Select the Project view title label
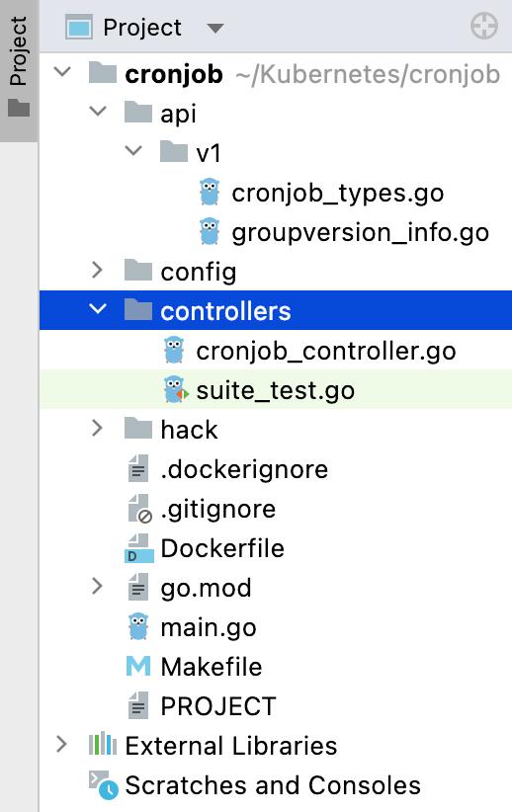Viewport: 512px width, 812px height. click(142, 28)
